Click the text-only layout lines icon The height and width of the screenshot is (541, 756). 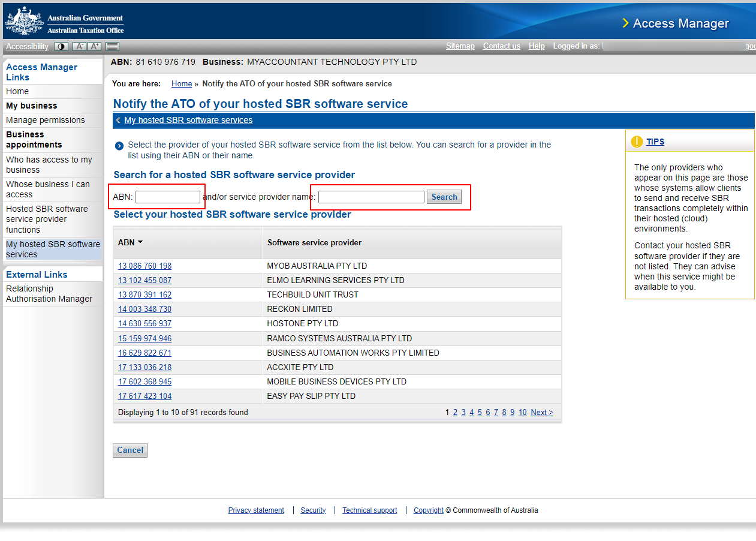click(112, 46)
